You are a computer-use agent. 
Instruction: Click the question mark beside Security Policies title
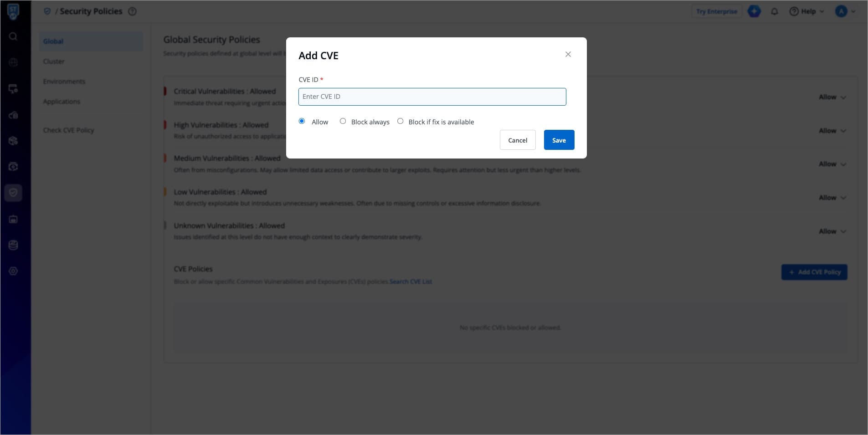(132, 11)
